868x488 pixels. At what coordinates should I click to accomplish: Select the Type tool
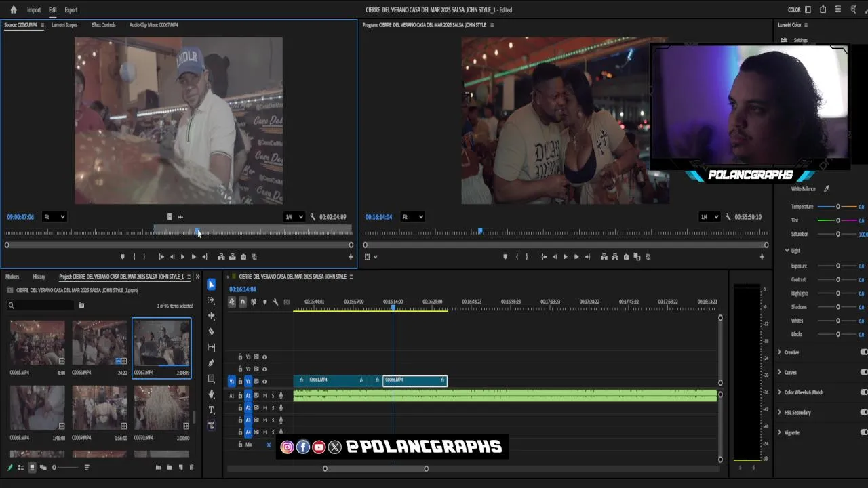click(211, 409)
